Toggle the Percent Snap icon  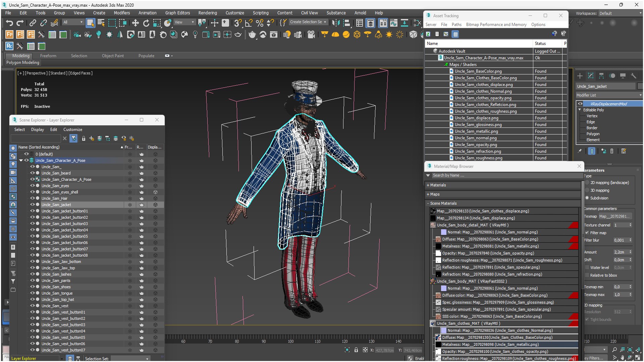pyautogui.click(x=259, y=23)
